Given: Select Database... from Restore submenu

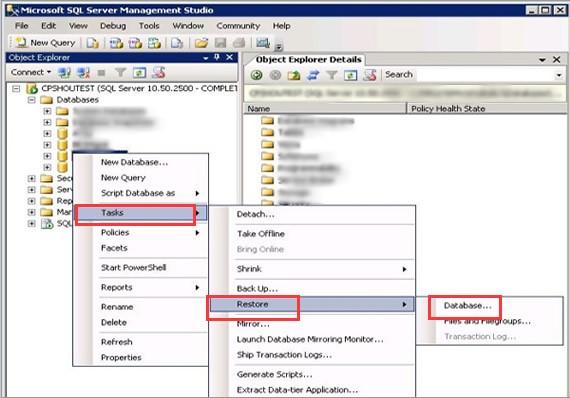Looking at the screenshot, I should pos(467,306).
